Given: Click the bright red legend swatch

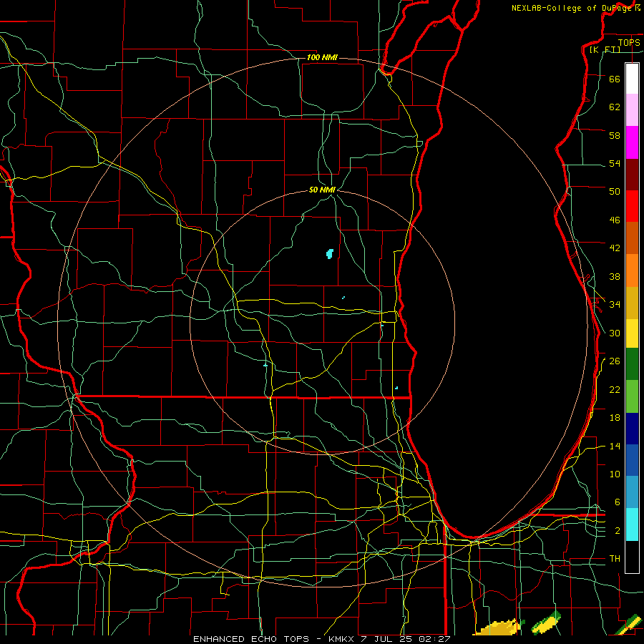Looking at the screenshot, I should coord(632,206).
